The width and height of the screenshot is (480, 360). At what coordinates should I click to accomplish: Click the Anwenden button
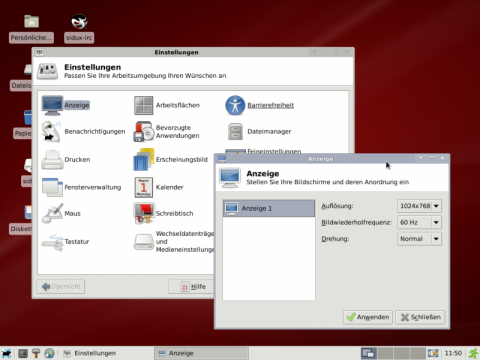368,317
